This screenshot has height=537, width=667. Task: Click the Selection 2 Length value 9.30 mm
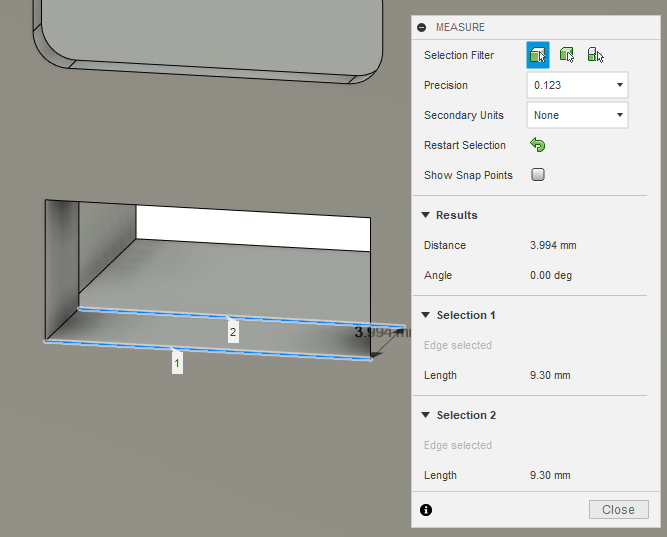(x=550, y=475)
